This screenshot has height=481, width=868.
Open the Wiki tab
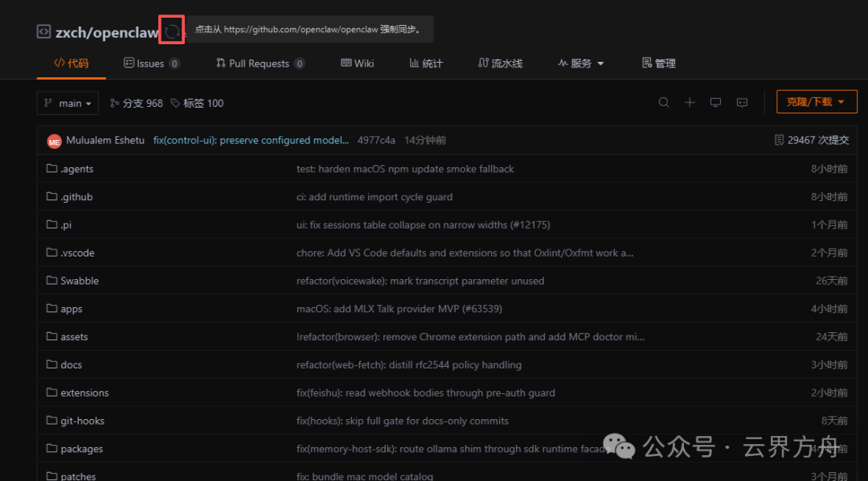click(x=358, y=64)
